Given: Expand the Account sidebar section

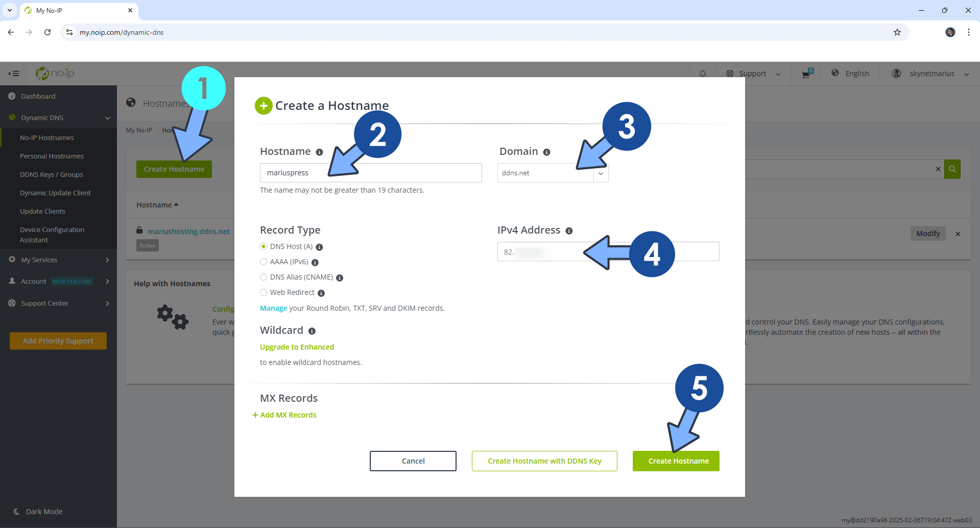Looking at the screenshot, I should coord(59,281).
